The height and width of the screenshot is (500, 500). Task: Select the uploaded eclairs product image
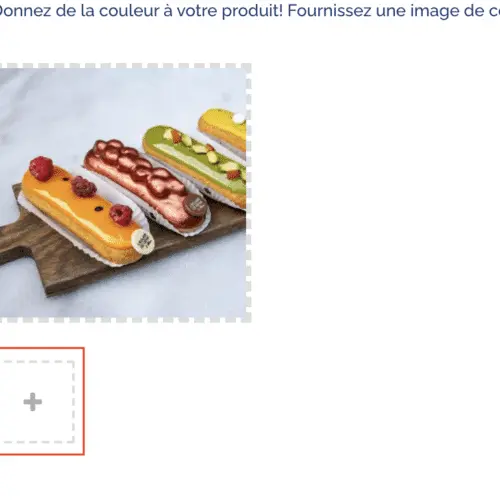(123, 193)
